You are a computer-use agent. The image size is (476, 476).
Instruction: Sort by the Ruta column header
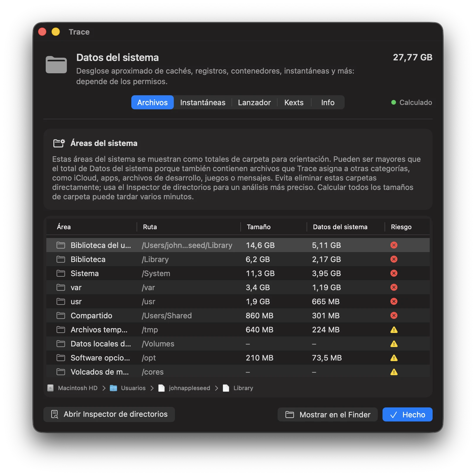point(150,227)
